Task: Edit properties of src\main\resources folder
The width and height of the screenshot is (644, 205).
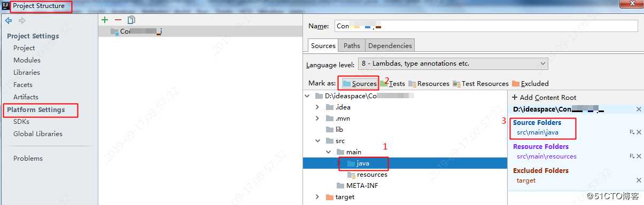Action: tap(632, 156)
